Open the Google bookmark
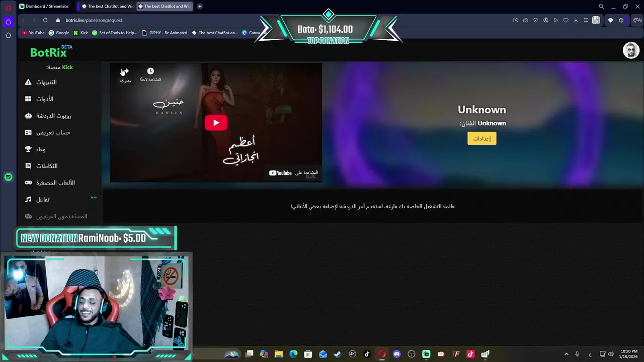The image size is (644, 362). pyautogui.click(x=59, y=33)
